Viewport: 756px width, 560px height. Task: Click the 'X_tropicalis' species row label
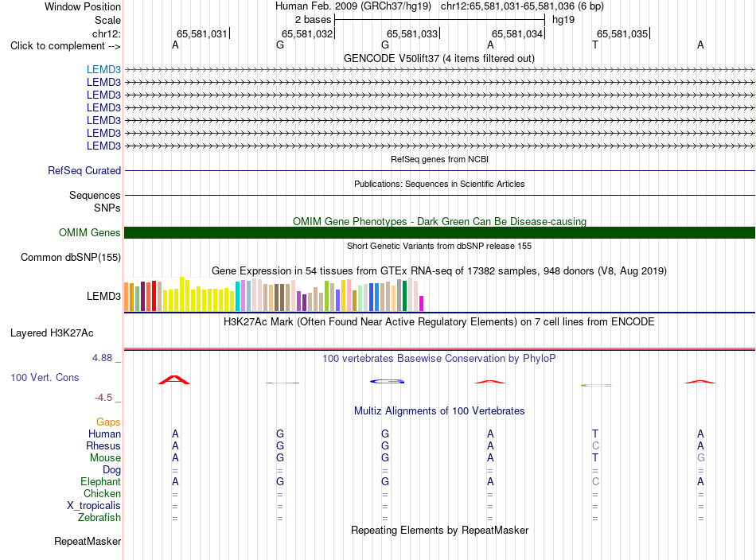pos(94,506)
